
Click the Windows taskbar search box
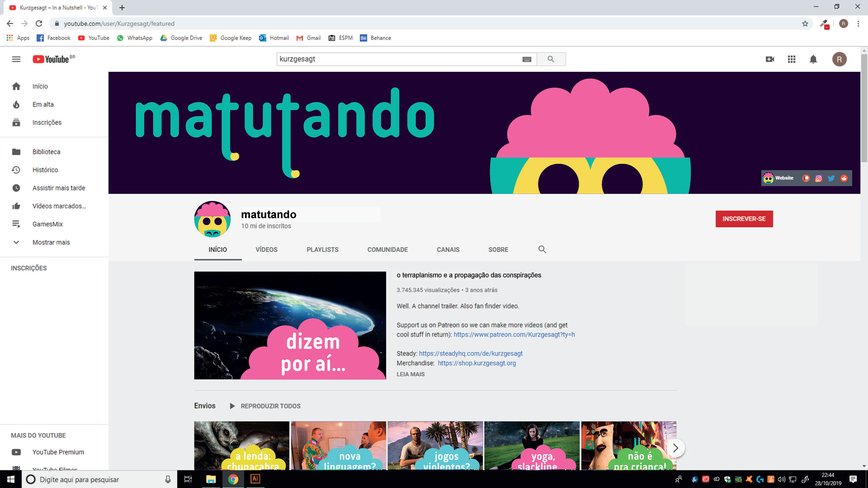coord(99,479)
